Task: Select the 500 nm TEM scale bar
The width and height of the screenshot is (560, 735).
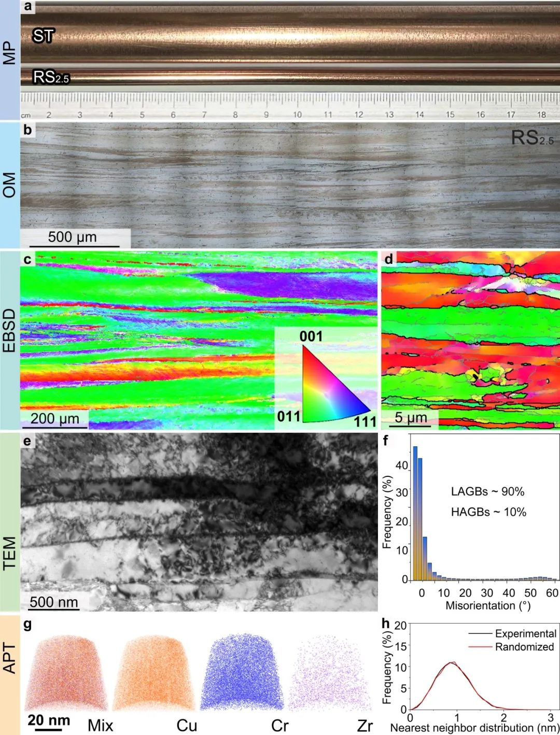Action: tap(54, 602)
